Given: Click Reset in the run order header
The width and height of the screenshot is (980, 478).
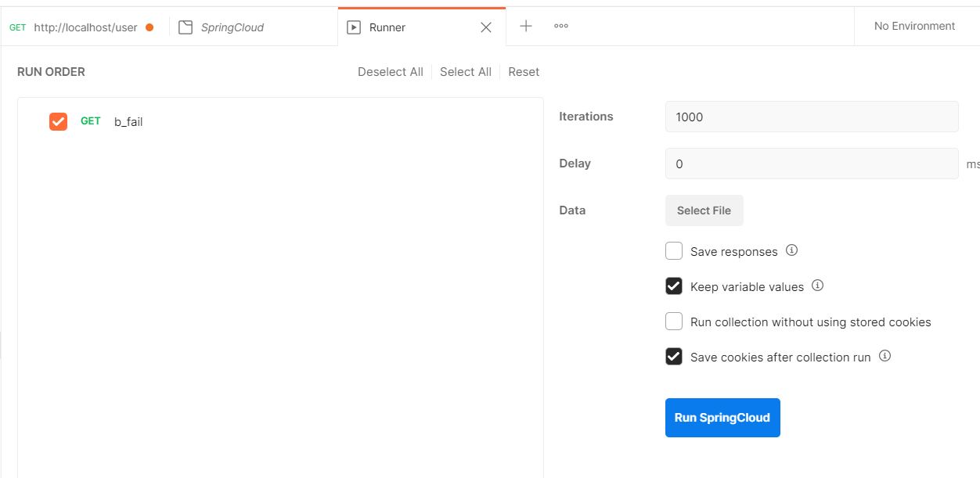Looking at the screenshot, I should click(x=524, y=72).
